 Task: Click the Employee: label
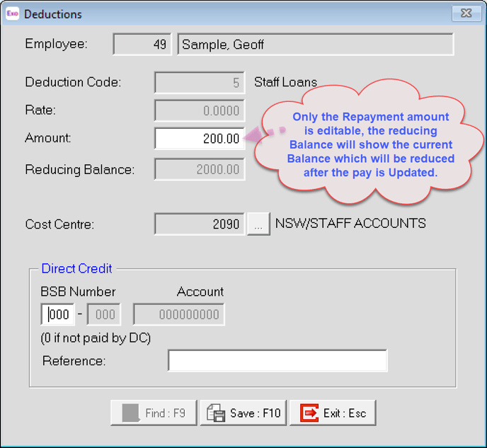(56, 44)
